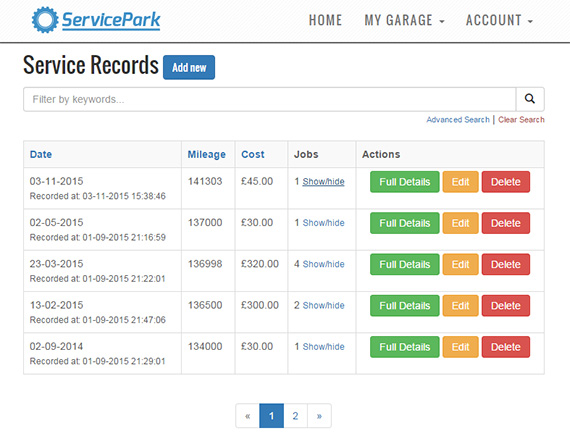Click the Clear Search link
This screenshot has width=570, height=436.
[521, 120]
